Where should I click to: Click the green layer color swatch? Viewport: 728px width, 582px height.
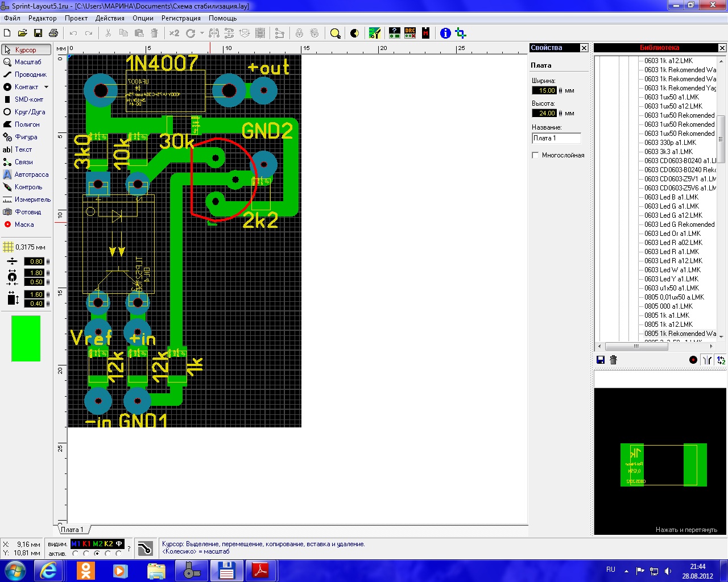pyautogui.click(x=26, y=339)
